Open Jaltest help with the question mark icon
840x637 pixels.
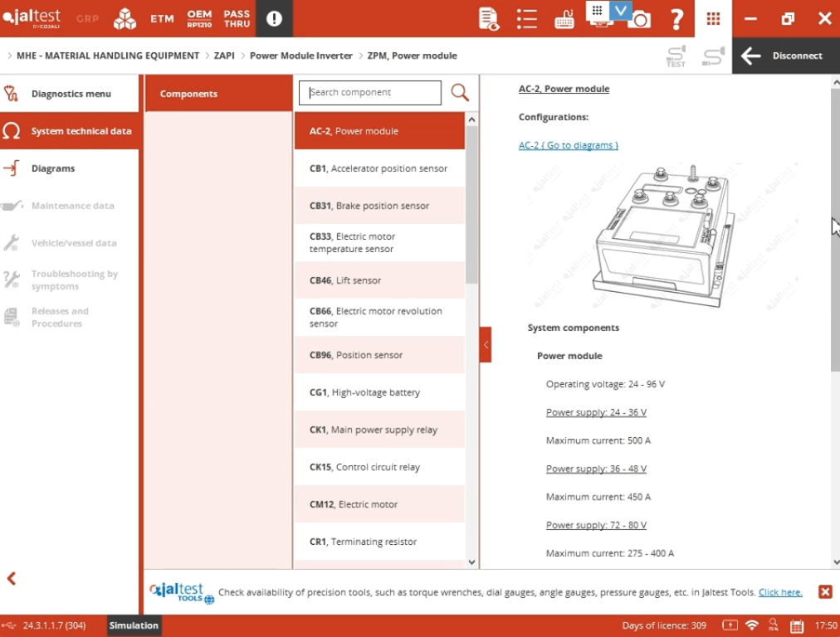(676, 18)
